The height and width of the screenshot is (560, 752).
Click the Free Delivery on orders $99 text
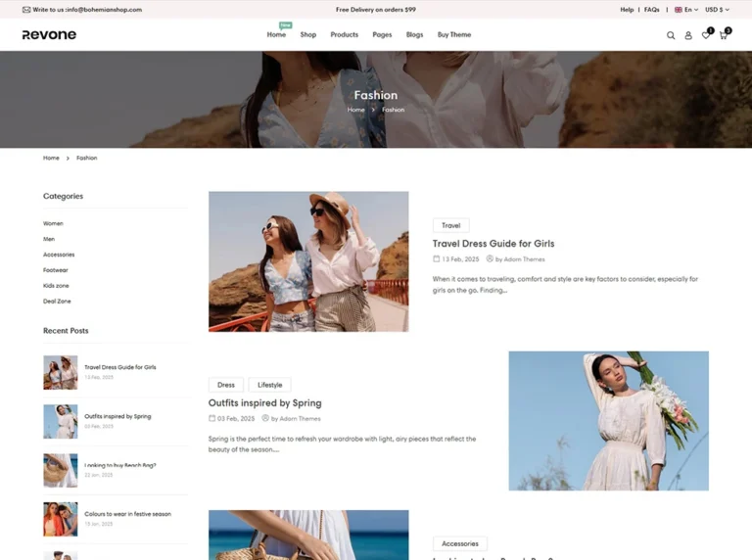[376, 10]
